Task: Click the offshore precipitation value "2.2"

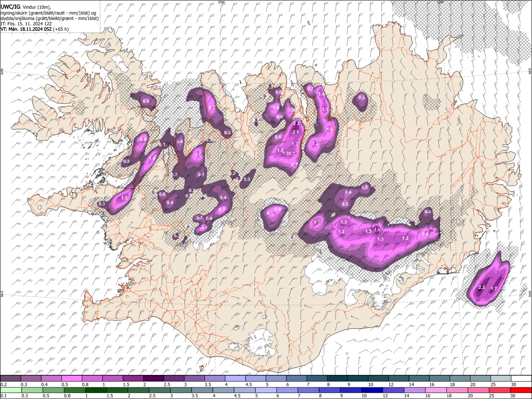Action: pyautogui.click(x=482, y=288)
